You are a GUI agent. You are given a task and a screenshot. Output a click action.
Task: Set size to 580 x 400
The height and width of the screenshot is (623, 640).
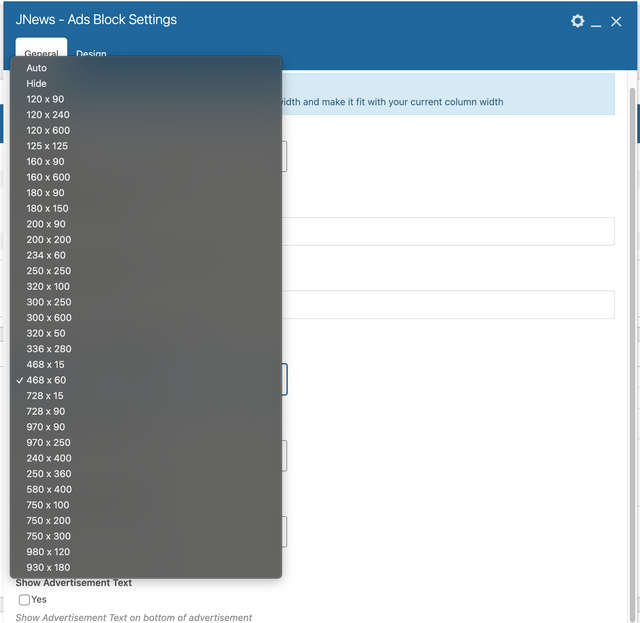click(x=146, y=489)
